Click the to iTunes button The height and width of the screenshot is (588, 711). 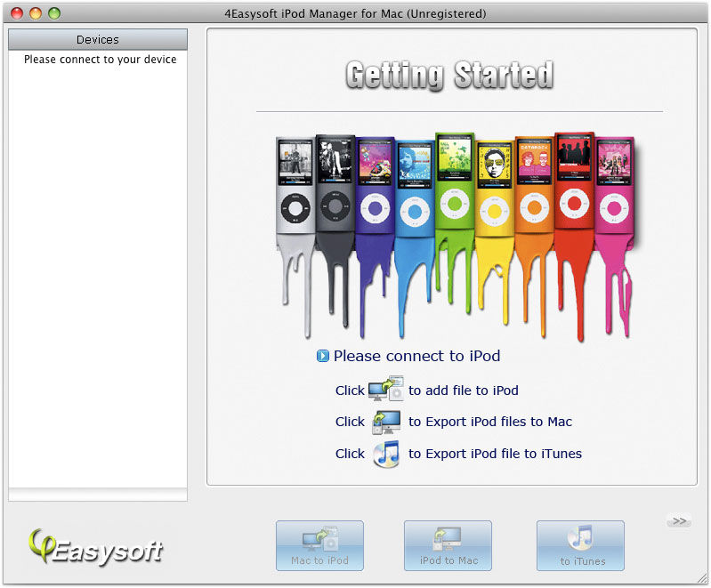tap(580, 545)
